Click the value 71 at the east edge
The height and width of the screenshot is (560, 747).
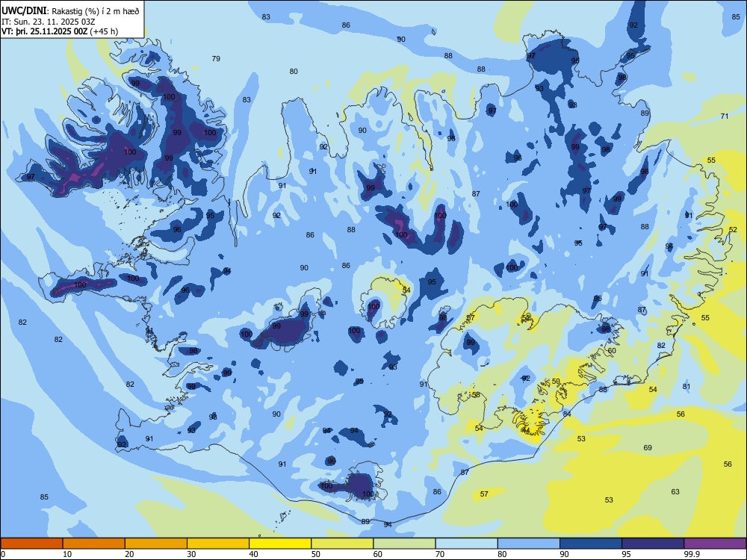(x=725, y=116)
